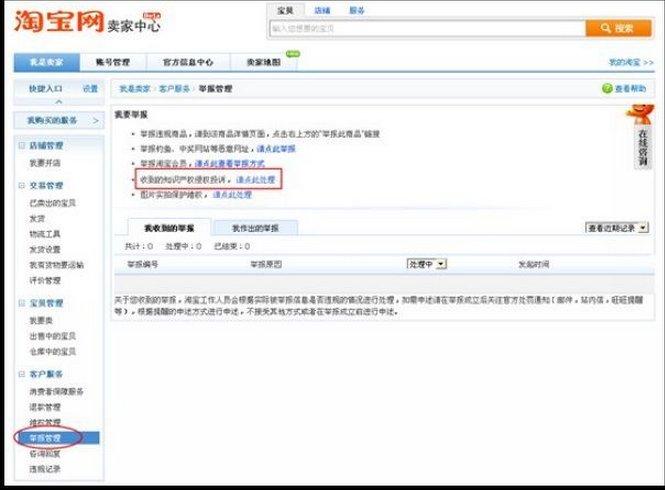Image resolution: width=665 pixels, height=490 pixels.
Task: Switch to 账号管理 main tab
Action: tap(113, 62)
